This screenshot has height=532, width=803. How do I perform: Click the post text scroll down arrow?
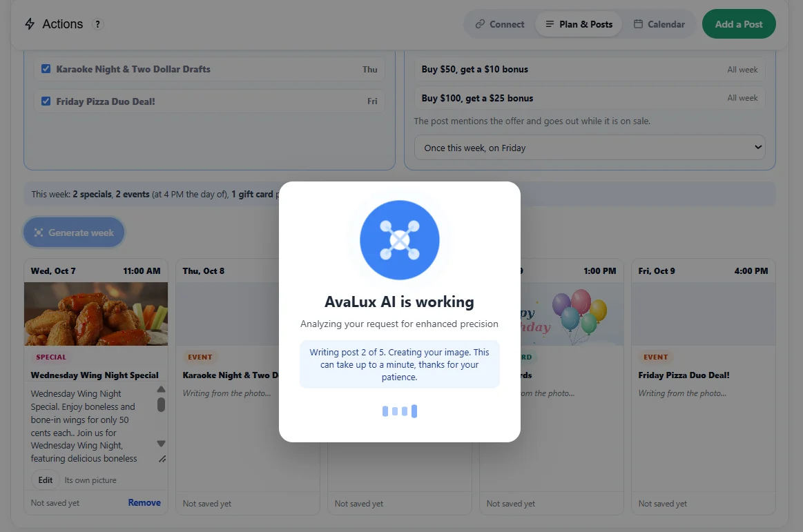coord(161,444)
